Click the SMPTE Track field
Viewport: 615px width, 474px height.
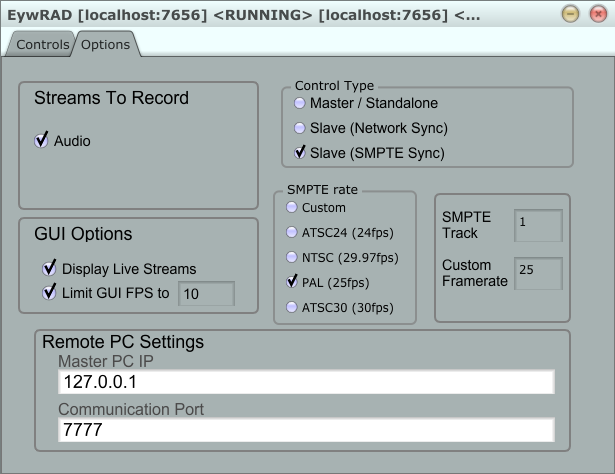click(538, 225)
